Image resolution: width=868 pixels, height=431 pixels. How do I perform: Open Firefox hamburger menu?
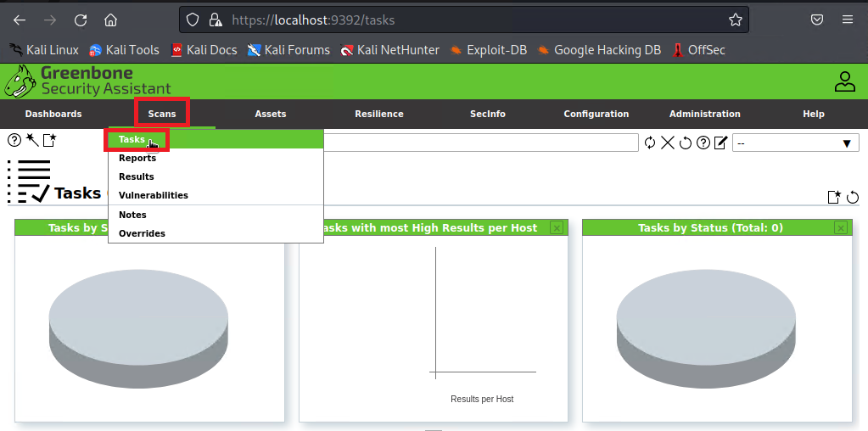[x=848, y=20]
